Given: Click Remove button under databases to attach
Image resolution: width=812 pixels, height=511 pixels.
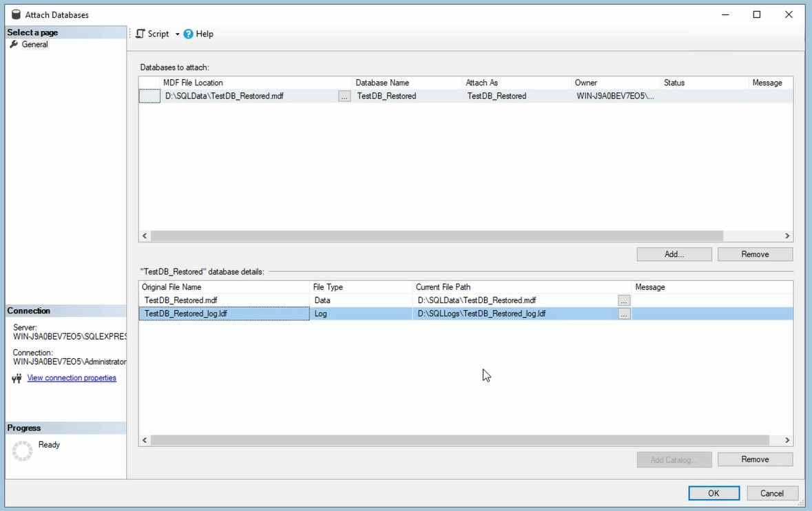Looking at the screenshot, I should click(755, 254).
